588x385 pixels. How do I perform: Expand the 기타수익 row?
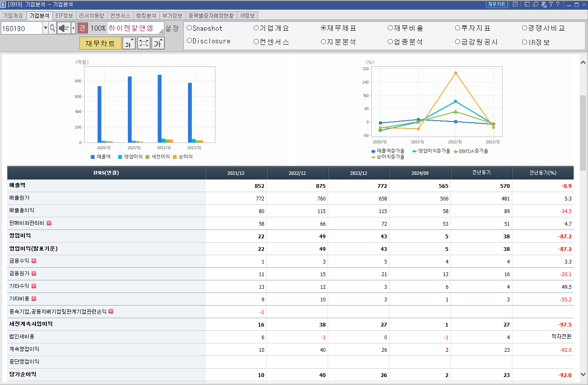tap(34, 286)
